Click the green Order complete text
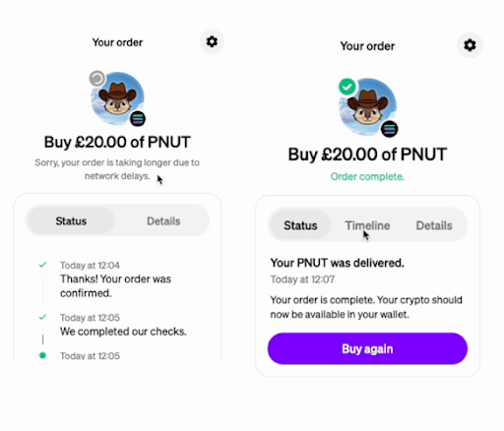The width and height of the screenshot is (504, 431). pos(367,176)
